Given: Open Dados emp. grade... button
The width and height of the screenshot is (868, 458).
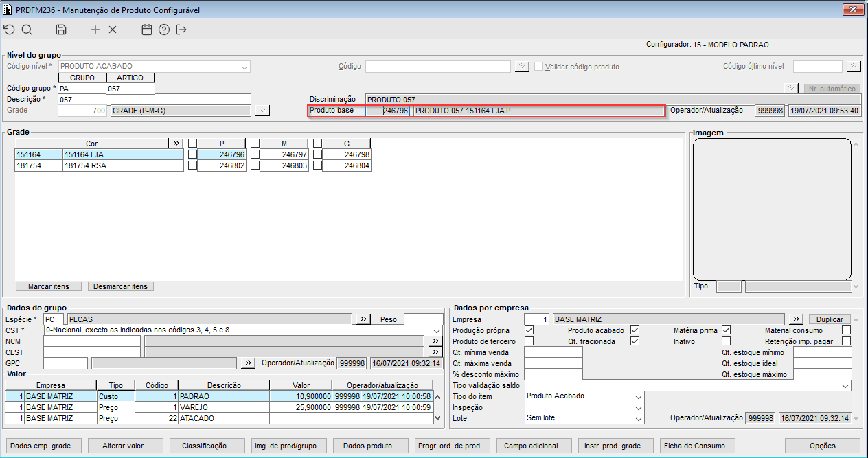Looking at the screenshot, I should 43,446.
